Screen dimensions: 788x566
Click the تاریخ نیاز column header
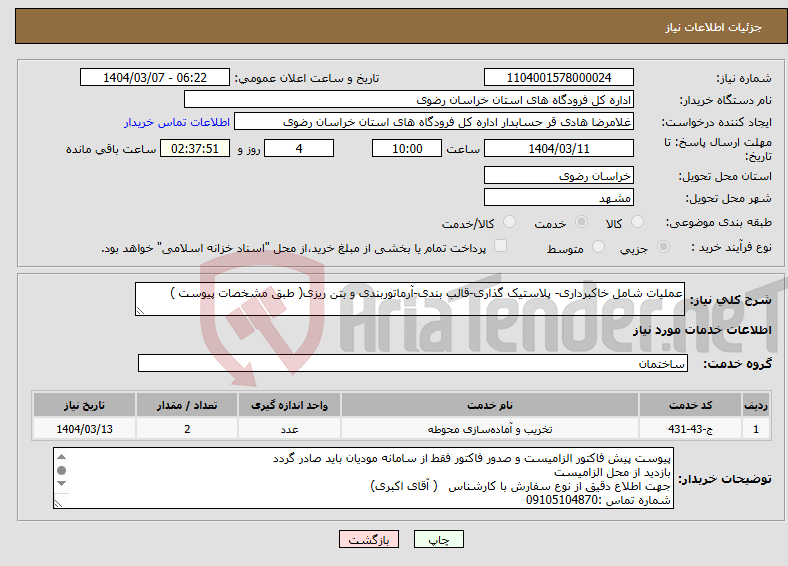click(x=84, y=405)
